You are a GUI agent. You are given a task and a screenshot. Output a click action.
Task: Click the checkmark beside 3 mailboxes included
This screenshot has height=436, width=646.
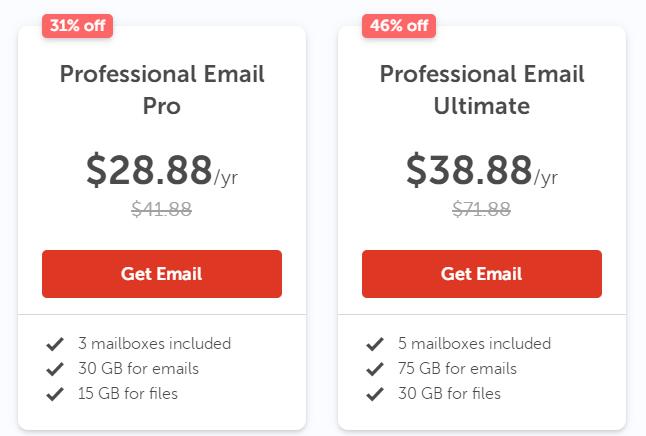tap(55, 344)
